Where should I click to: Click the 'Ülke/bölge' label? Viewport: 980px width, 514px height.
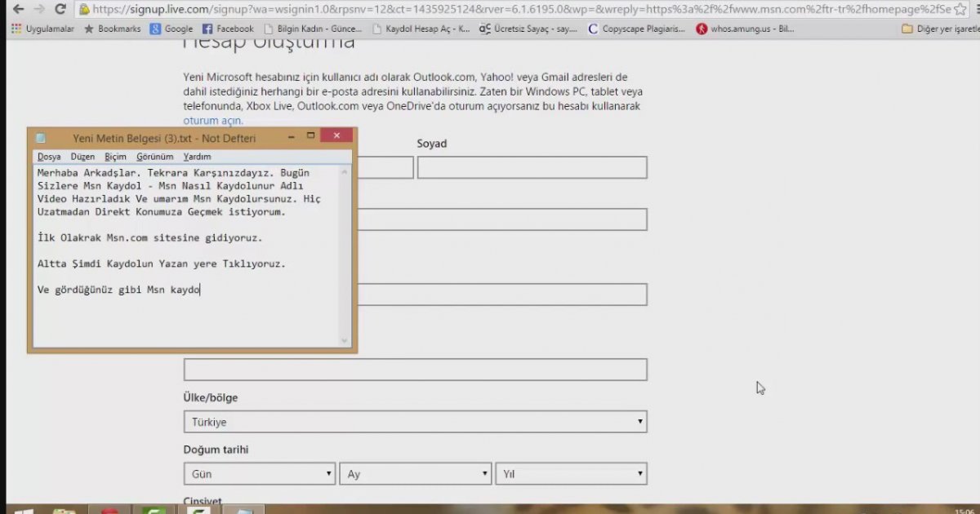[x=211, y=398]
